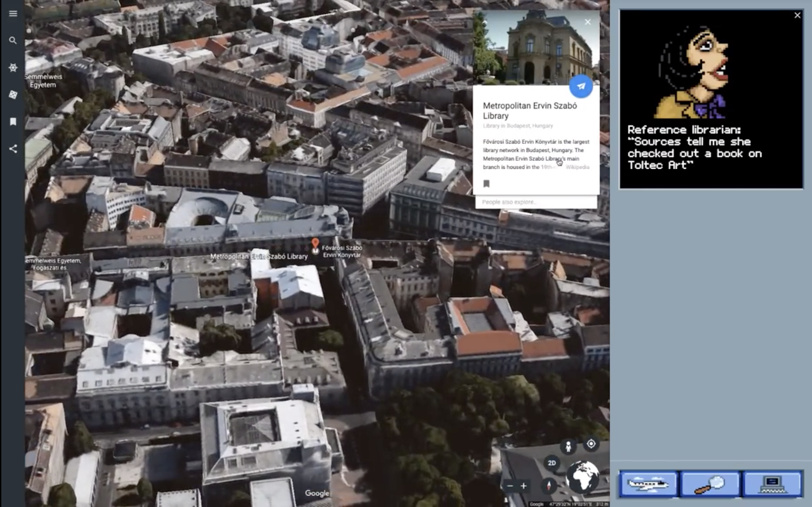Activate the Street View pegman
The image size is (812, 507).
click(x=568, y=446)
